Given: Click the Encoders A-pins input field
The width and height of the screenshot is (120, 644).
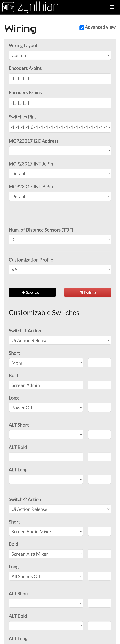Looking at the screenshot, I should coord(60,79).
